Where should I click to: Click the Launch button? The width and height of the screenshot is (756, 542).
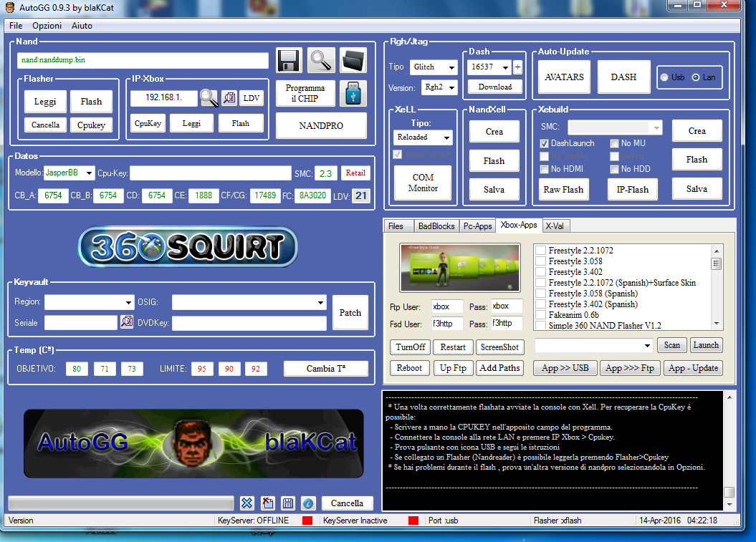click(706, 345)
